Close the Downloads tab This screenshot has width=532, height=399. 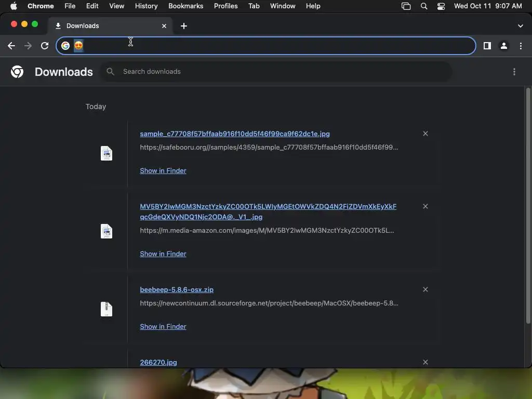tap(164, 26)
